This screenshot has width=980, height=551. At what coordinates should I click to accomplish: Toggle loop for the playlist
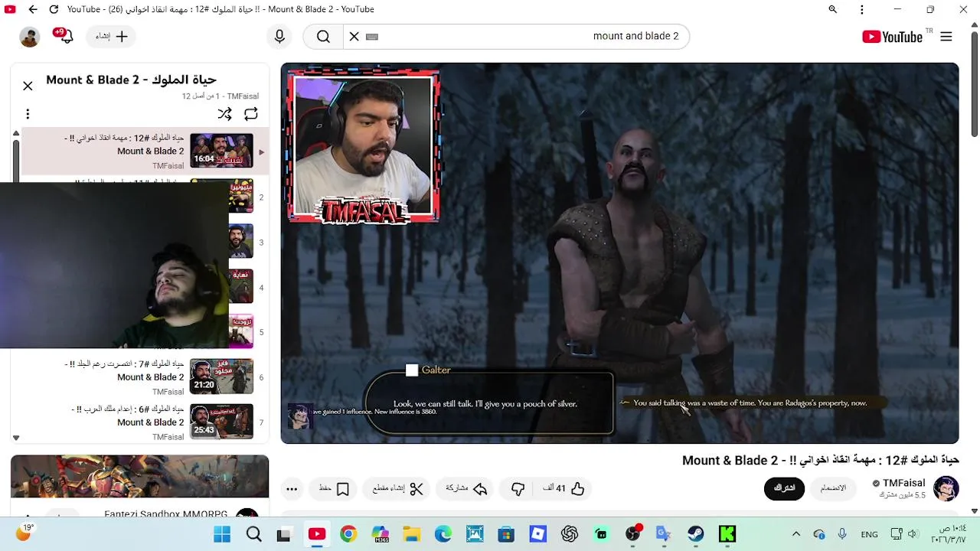coord(251,114)
